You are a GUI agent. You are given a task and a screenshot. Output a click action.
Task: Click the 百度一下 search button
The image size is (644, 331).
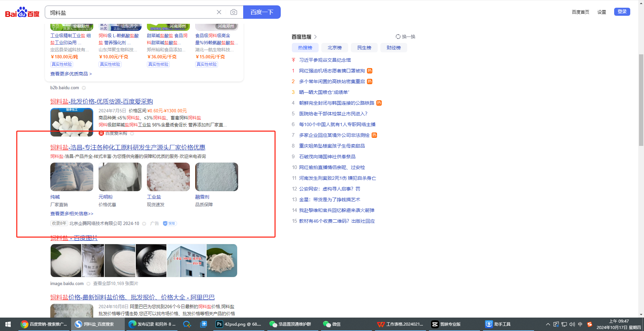(262, 12)
